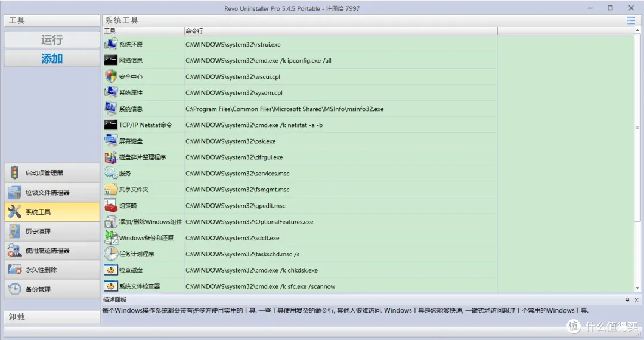
Task: Click command ending in sfc.exe /scannow
Action: click(x=260, y=286)
